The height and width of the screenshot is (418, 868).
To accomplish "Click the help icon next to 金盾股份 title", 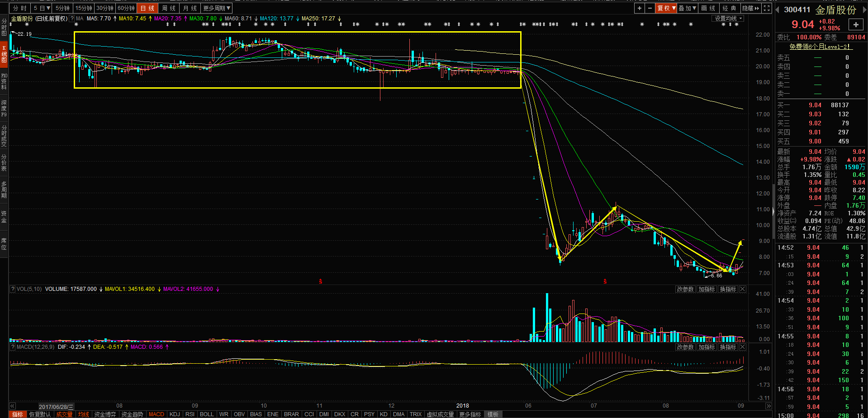I will [x=71, y=19].
